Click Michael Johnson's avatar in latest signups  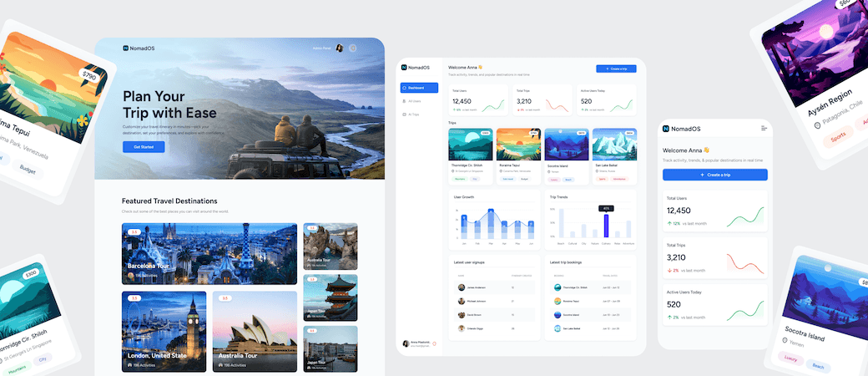pyautogui.click(x=461, y=301)
